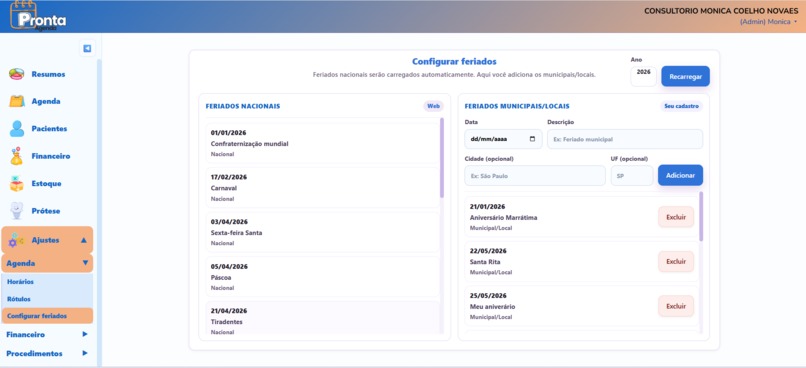Click the Financeiro money bag icon
806x368 pixels.
tap(16, 156)
